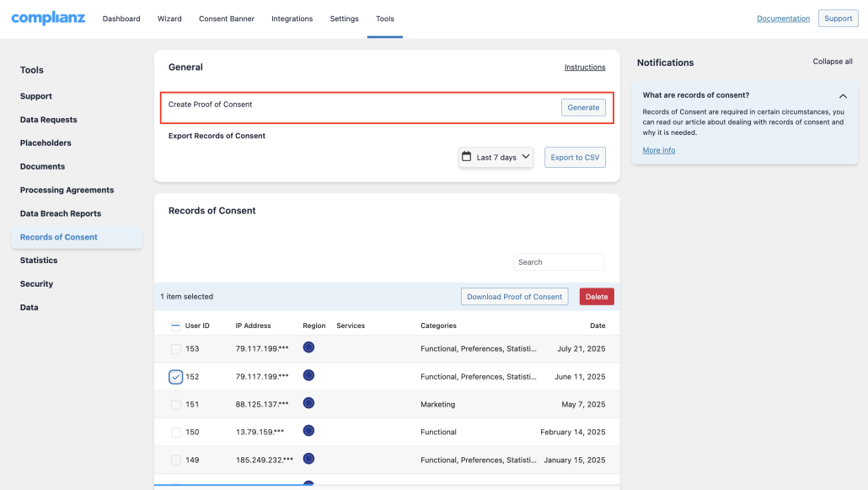868x490 pixels.
Task: Open the Last 7 days date dropdown
Action: [x=496, y=158]
